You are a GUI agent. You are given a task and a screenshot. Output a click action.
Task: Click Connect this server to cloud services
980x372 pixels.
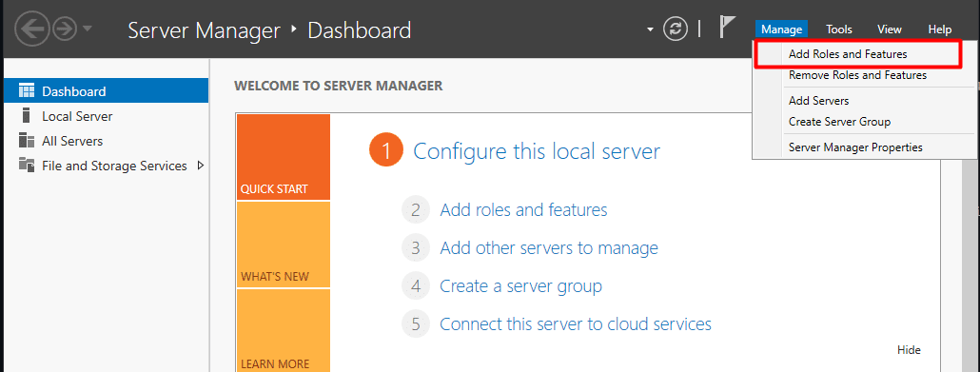[x=576, y=323]
